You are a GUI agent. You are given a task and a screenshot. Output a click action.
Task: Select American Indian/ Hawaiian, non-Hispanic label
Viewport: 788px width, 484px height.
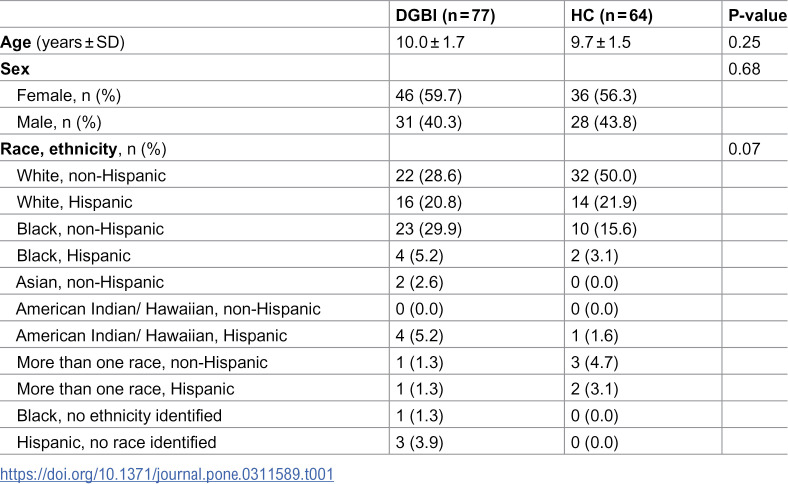tap(168, 309)
